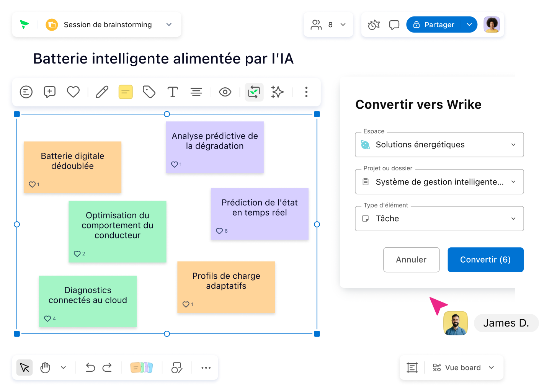Image resolution: width=539 pixels, height=392 pixels.
Task: Select the hand pan tool
Action: click(45, 367)
